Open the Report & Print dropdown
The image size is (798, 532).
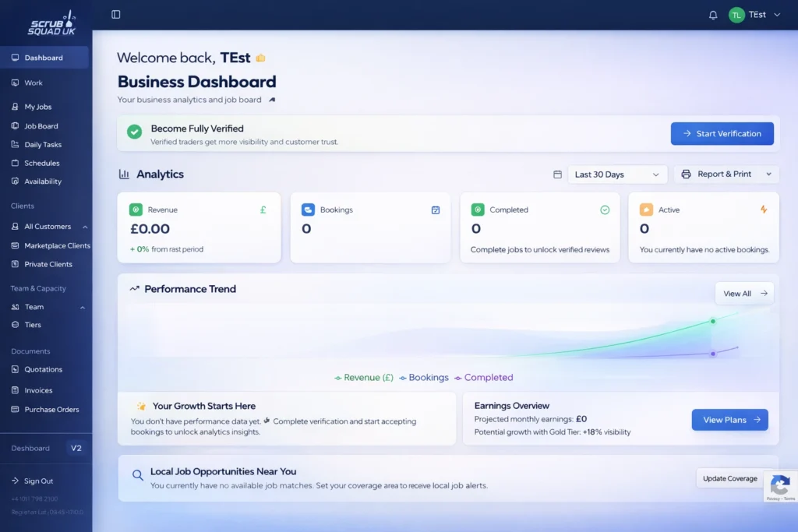click(726, 174)
